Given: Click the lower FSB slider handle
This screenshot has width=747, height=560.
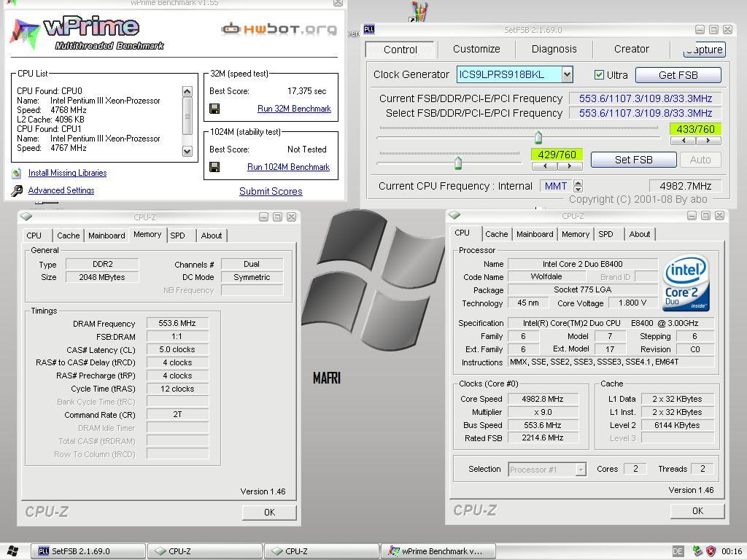Looking at the screenshot, I should click(458, 163).
